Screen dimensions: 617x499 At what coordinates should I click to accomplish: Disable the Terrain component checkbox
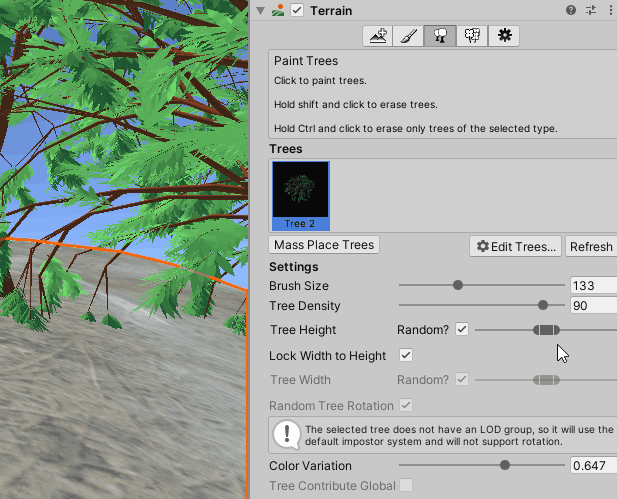[x=297, y=10]
